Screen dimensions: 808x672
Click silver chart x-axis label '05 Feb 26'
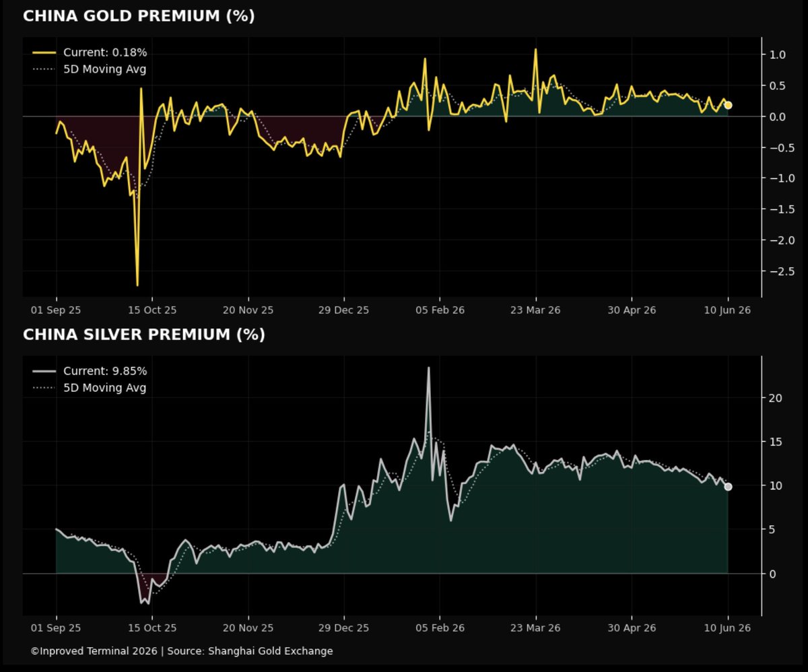(440, 628)
